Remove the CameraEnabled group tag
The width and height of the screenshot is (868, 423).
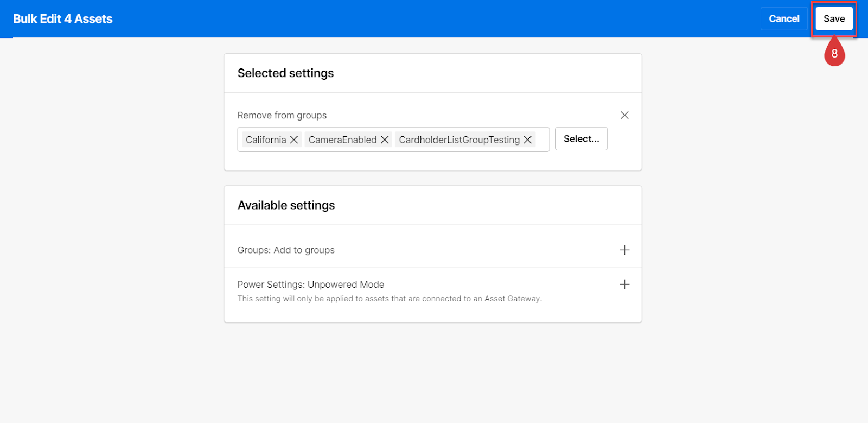[x=385, y=140]
